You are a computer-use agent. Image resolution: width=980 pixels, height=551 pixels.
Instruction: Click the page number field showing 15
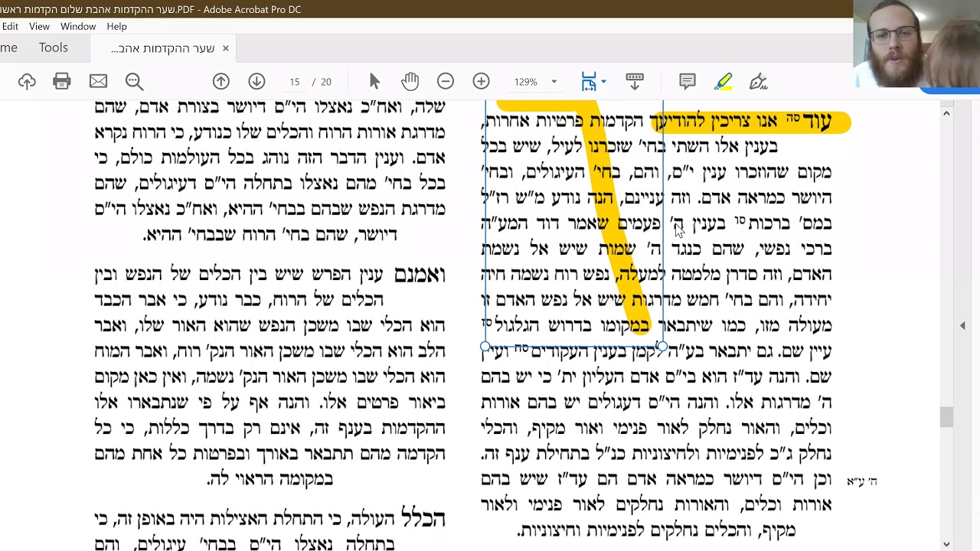coord(294,82)
